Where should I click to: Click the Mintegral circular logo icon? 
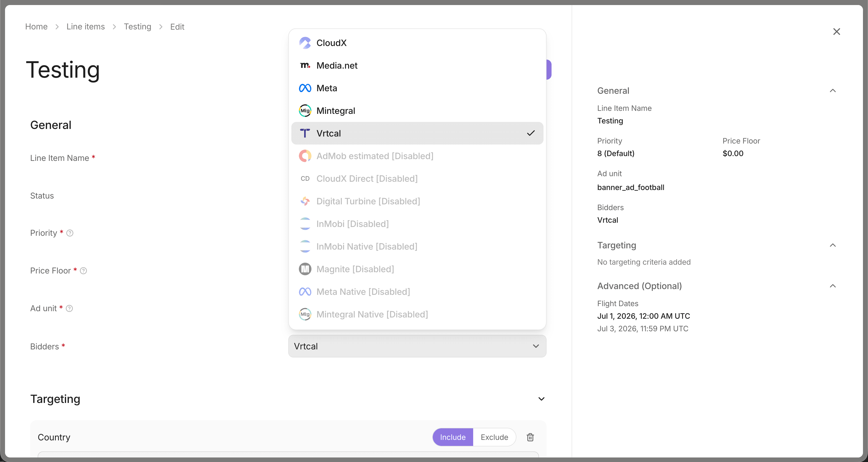click(305, 111)
